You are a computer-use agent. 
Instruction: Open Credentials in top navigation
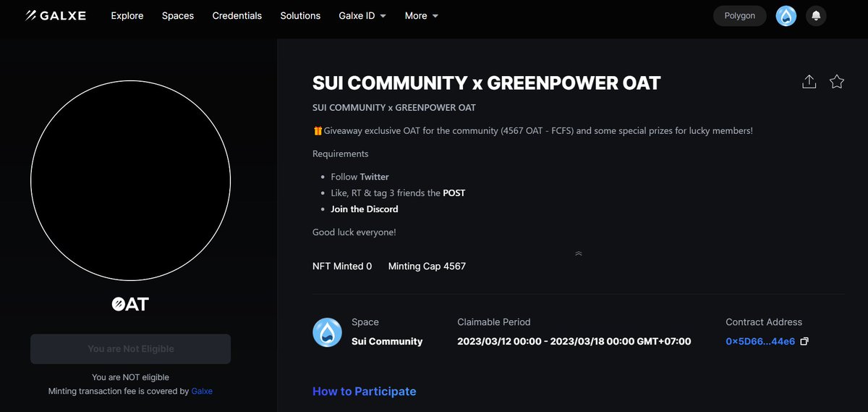point(237,15)
